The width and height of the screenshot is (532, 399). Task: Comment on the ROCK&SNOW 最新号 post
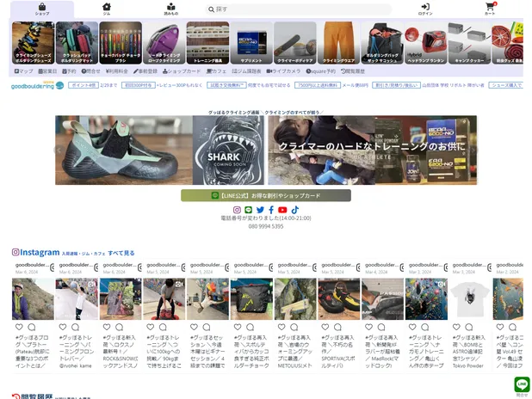pos(119,327)
